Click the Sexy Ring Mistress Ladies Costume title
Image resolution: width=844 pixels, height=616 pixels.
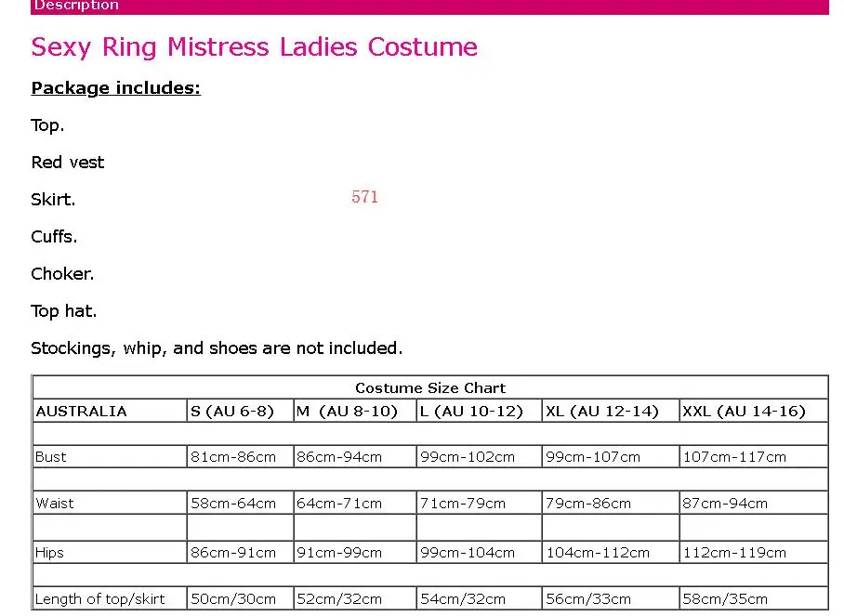point(254,47)
